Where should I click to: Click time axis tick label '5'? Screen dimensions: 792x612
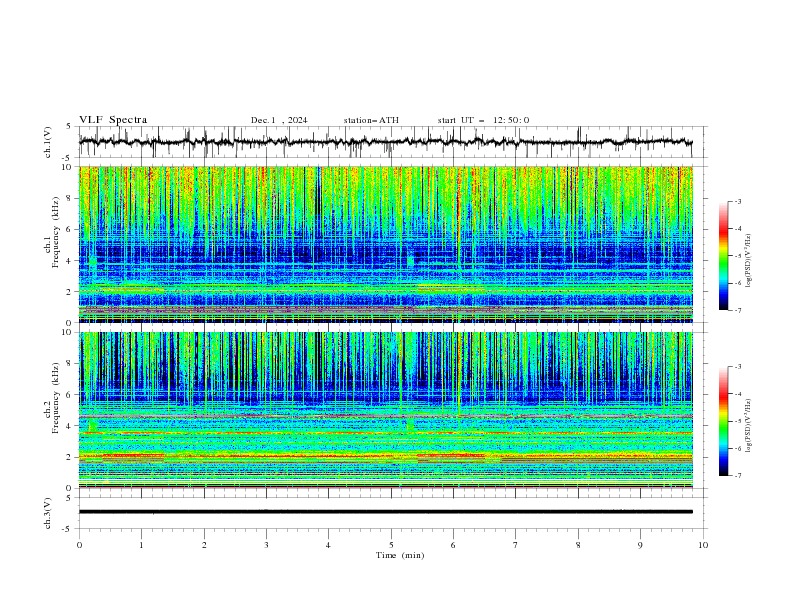pos(391,545)
